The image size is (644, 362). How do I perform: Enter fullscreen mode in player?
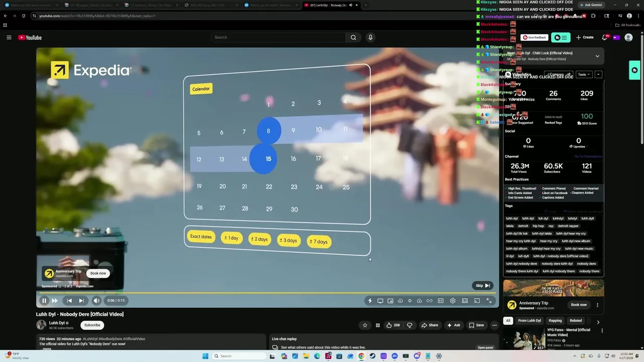(x=489, y=301)
